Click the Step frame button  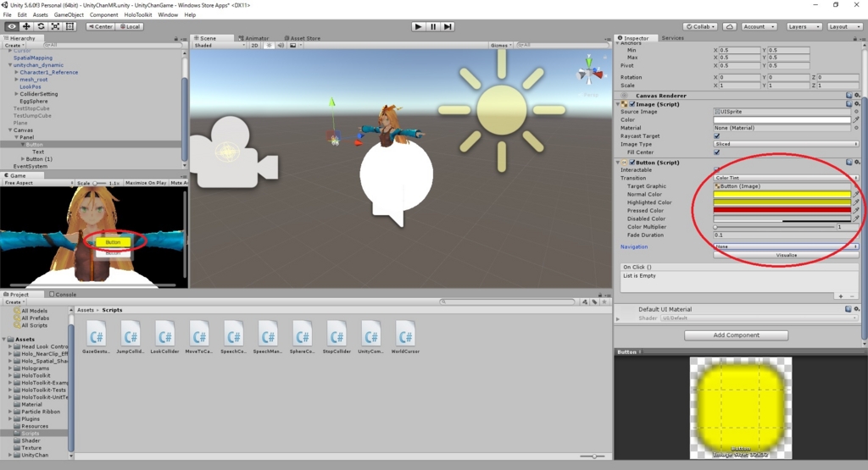click(448, 26)
